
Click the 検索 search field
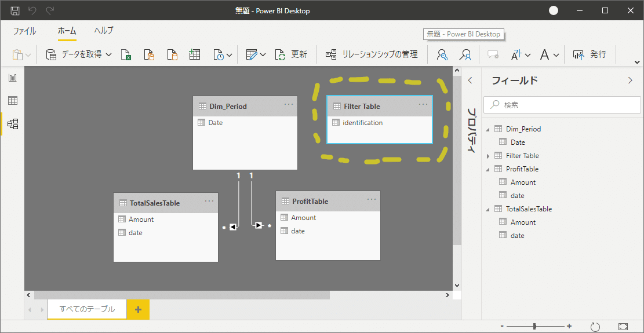(562, 105)
